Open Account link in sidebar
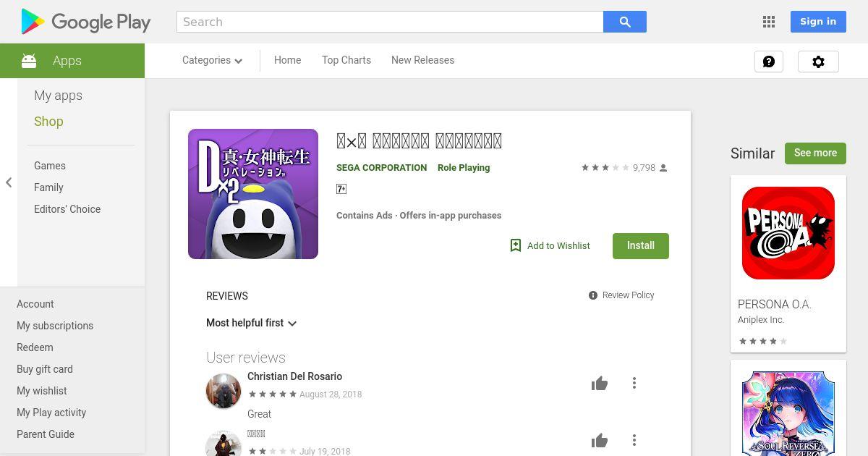The height and width of the screenshot is (456, 868). tap(35, 304)
